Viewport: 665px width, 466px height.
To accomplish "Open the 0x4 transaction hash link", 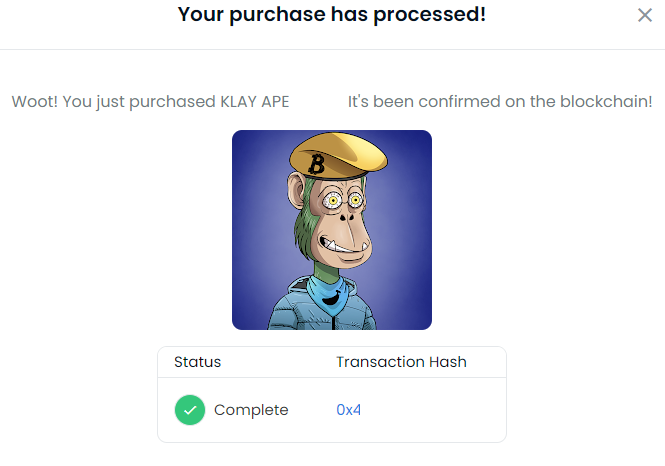I will click(348, 410).
